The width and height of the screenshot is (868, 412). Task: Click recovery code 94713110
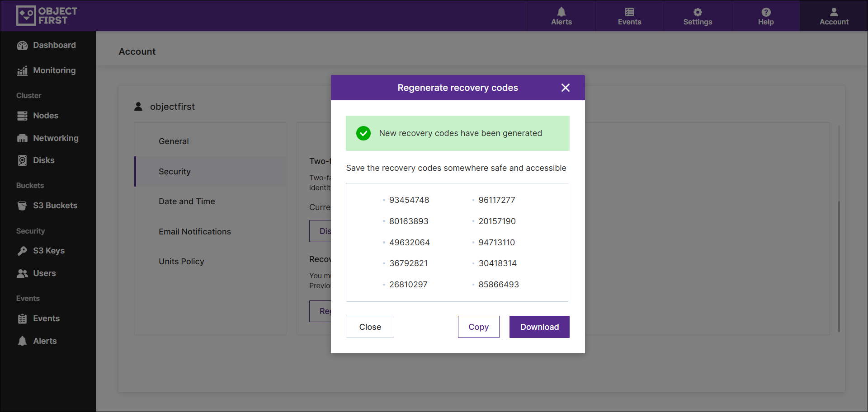click(x=497, y=243)
